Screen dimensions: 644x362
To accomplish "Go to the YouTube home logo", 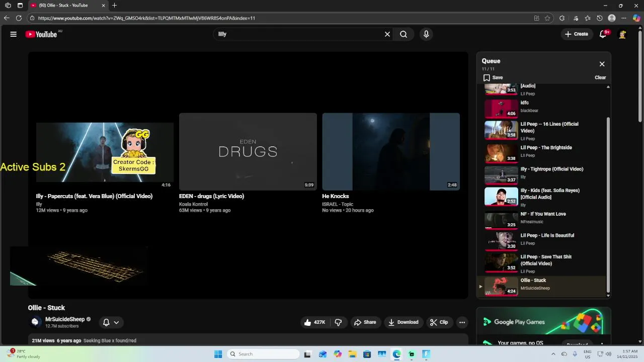I will point(41,34).
